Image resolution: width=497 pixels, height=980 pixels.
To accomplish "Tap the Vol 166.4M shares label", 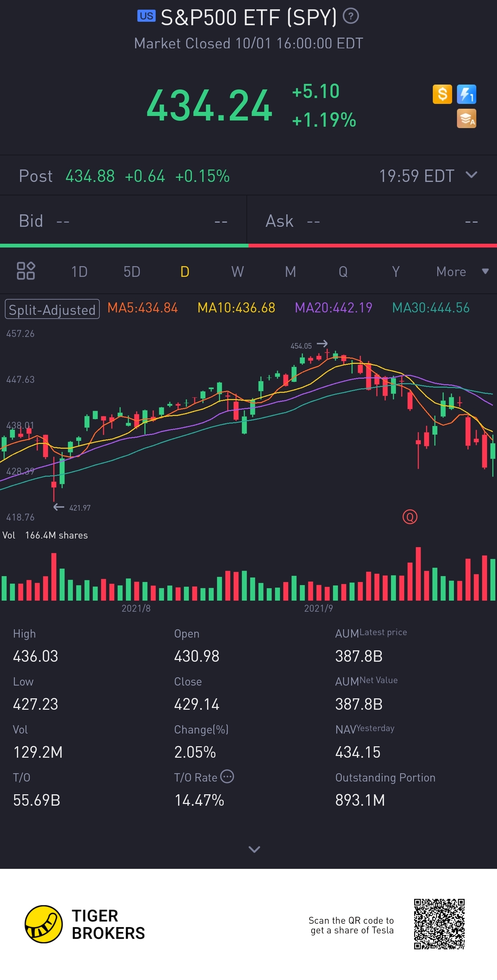I will [45, 535].
